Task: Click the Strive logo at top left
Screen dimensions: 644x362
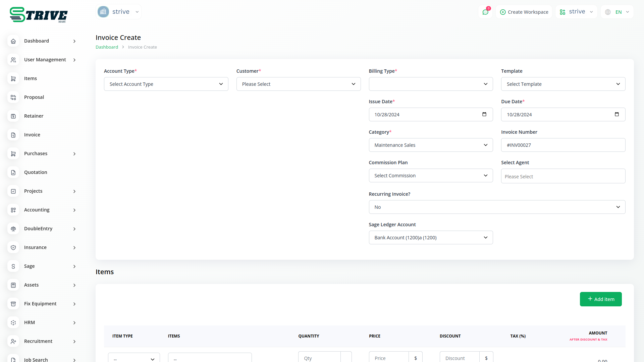Action: click(x=39, y=15)
